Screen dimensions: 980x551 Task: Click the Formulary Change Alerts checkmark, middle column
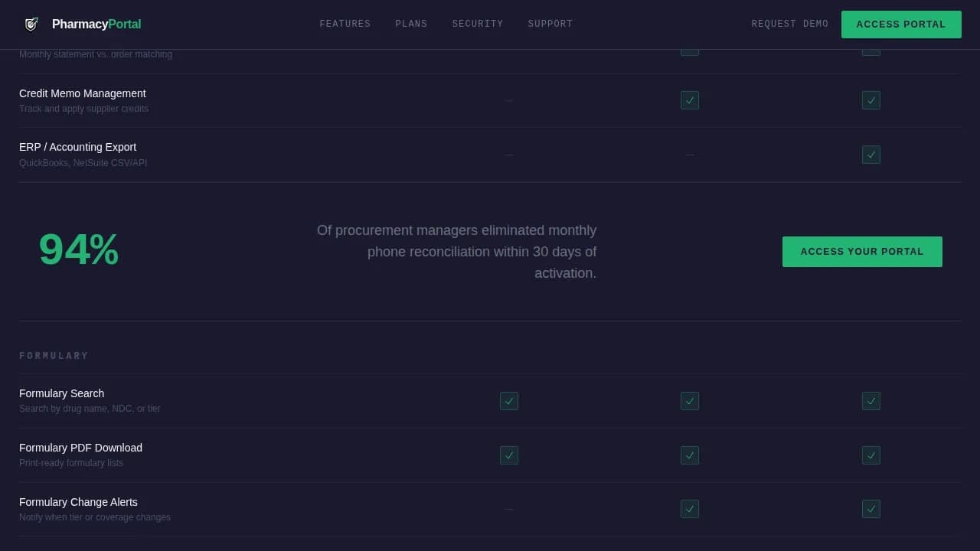689,508
